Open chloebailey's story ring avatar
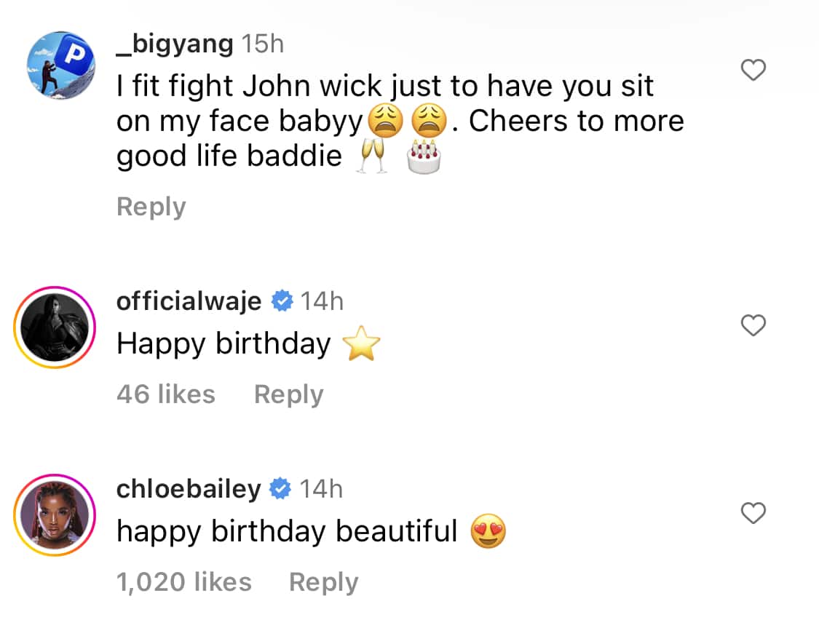This screenshot has height=644, width=819. 55,515
